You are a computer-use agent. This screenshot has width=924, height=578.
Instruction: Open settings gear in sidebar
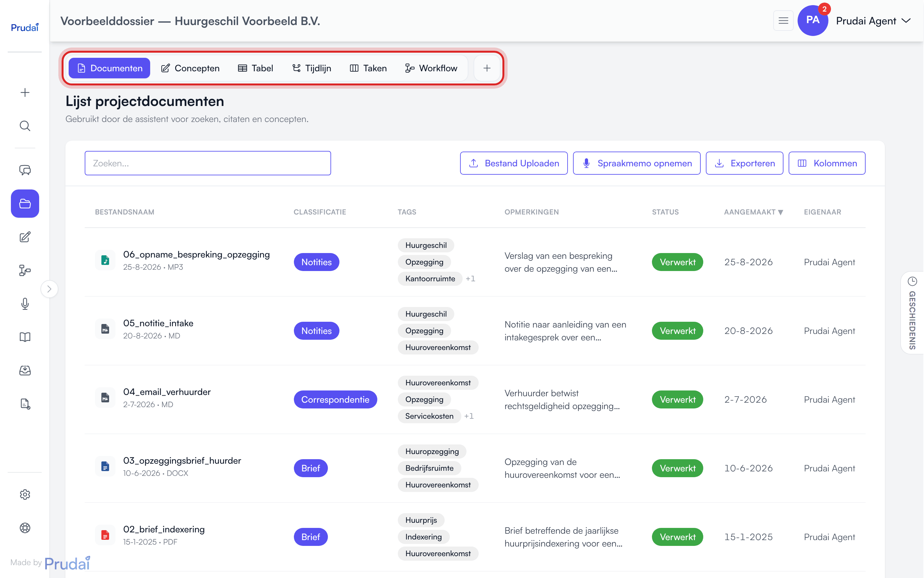25,494
